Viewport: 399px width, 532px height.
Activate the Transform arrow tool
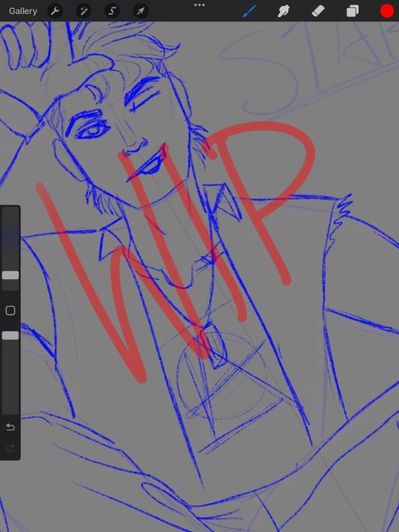[140, 11]
